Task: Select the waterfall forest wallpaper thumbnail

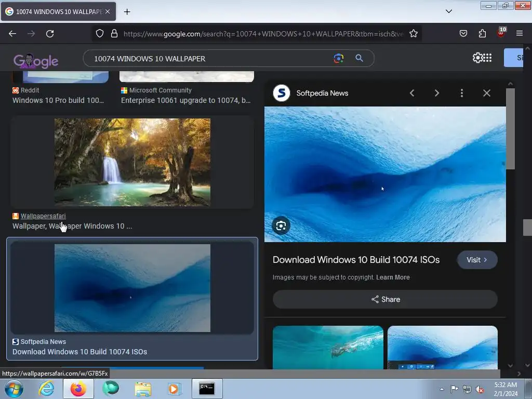Action: pos(132,162)
